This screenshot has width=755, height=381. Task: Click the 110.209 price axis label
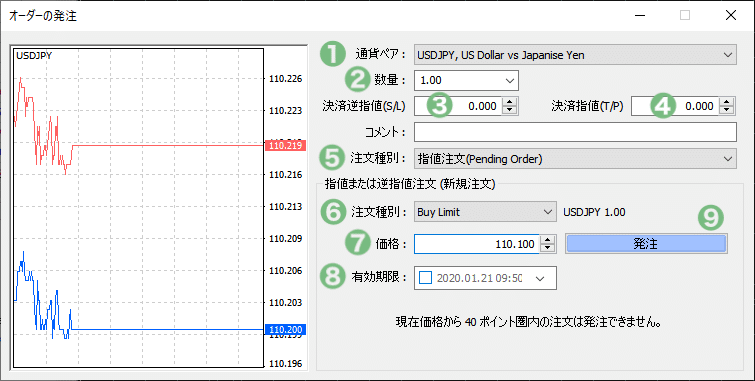pos(286,238)
